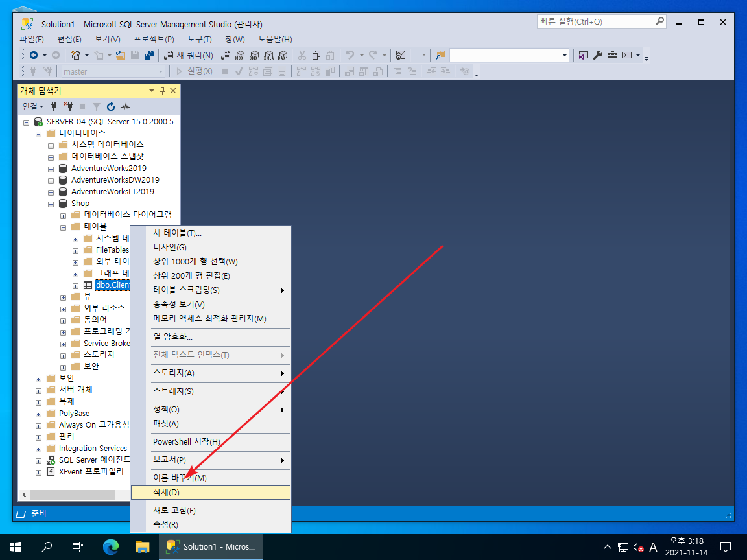Refresh Object Explorer with the refresh icon

pyautogui.click(x=111, y=106)
